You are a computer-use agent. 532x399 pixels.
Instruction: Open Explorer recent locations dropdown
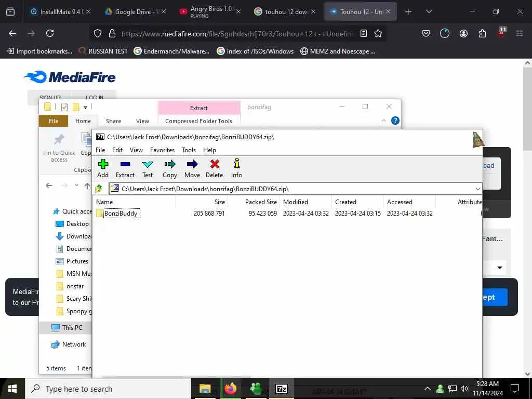point(77,185)
